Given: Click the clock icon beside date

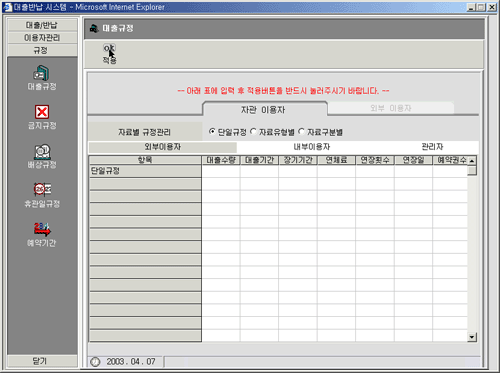Looking at the screenshot, I should point(95,362).
